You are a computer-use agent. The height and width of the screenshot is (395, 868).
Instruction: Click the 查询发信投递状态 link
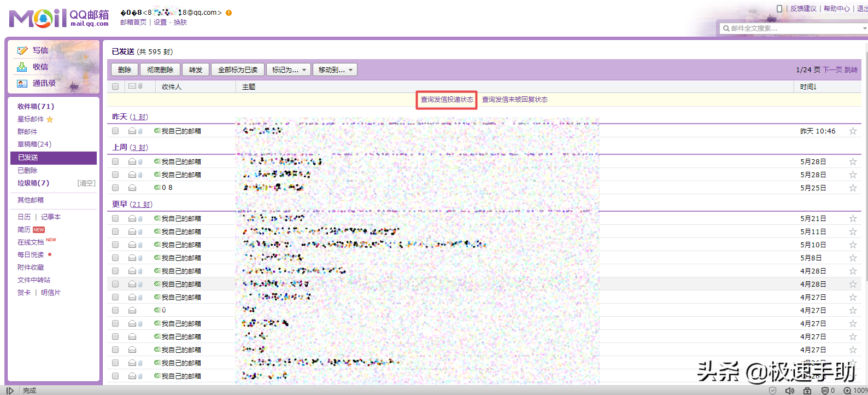point(447,100)
